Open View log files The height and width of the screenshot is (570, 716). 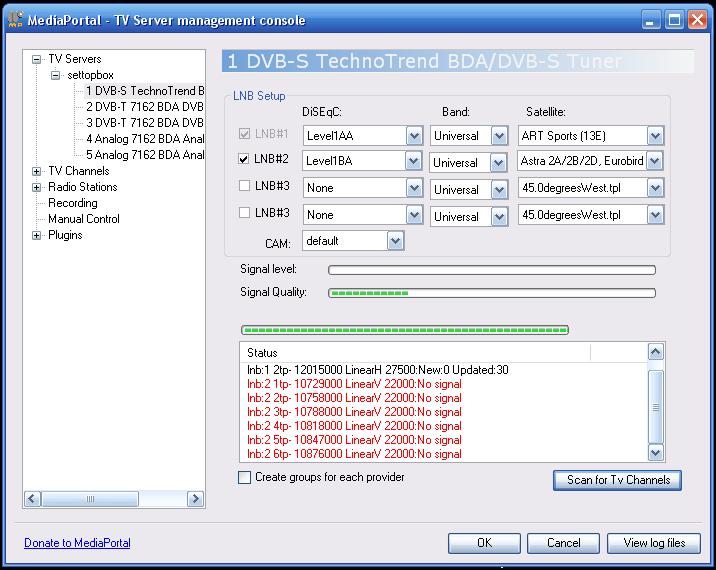click(654, 543)
